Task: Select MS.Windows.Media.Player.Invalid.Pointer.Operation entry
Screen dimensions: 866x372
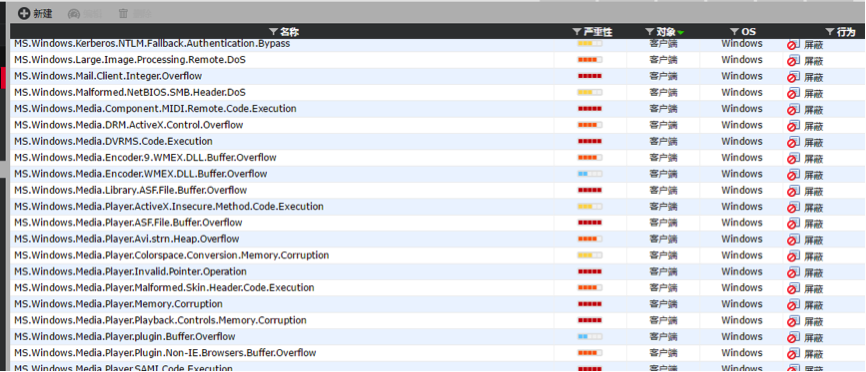Action: tap(130, 272)
